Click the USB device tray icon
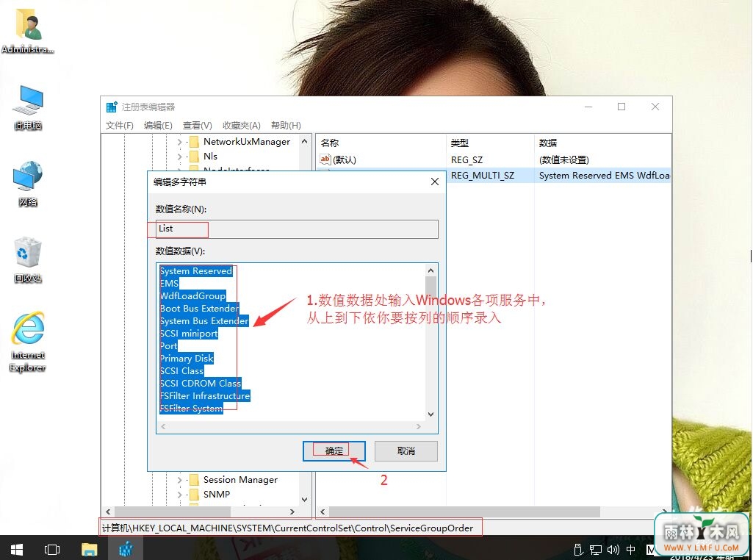The image size is (753, 560). [579, 550]
